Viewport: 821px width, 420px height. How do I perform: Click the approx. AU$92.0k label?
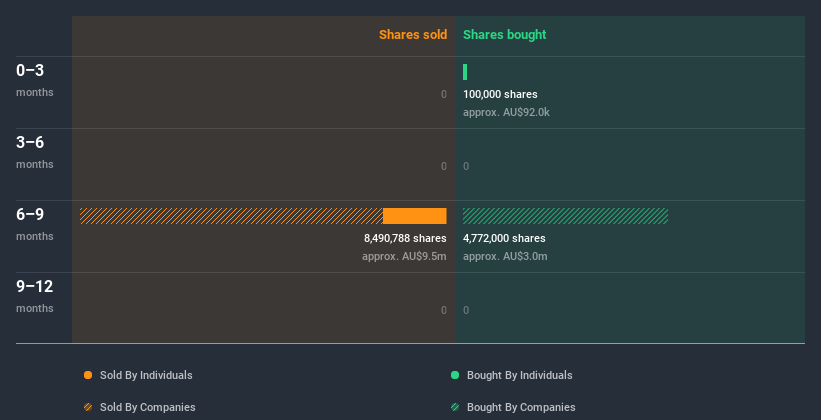(506, 112)
